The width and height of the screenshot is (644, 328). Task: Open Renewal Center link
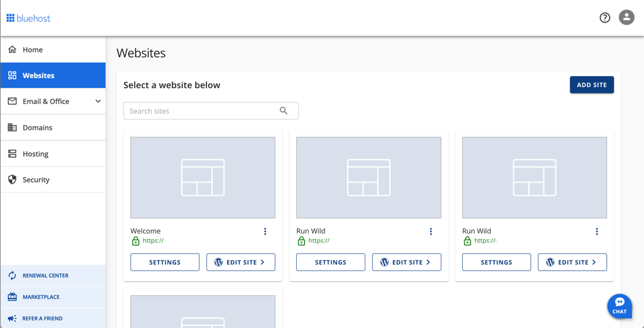[53, 275]
